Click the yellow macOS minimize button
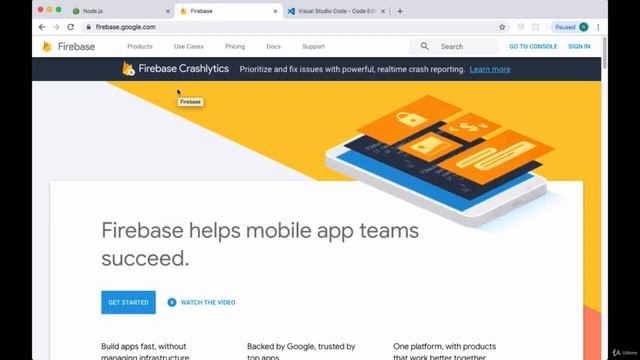Image resolution: width=640 pixels, height=360 pixels. point(49,9)
